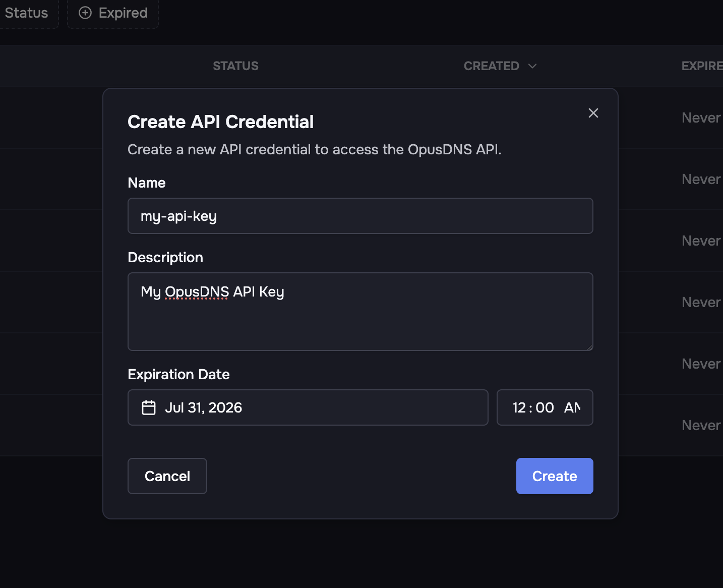Click the STATUS column header

pyautogui.click(x=235, y=66)
